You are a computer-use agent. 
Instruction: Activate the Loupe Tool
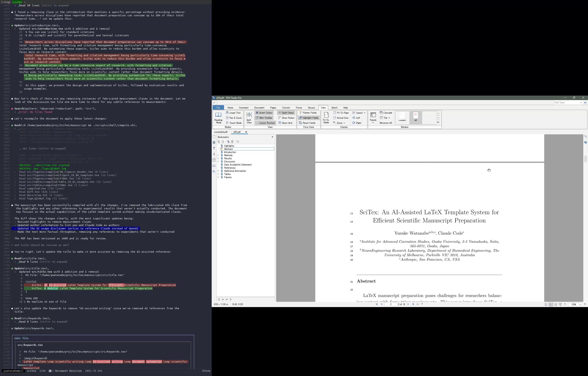tap(233, 113)
